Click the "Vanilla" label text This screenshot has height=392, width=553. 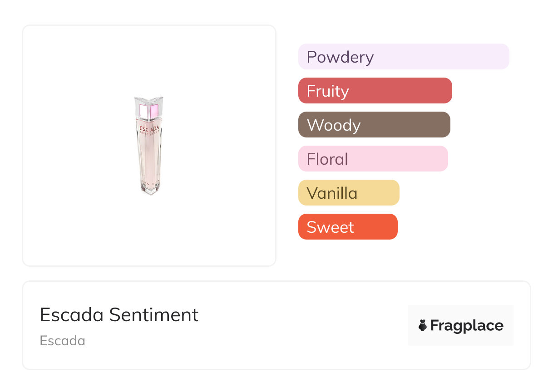332,193
